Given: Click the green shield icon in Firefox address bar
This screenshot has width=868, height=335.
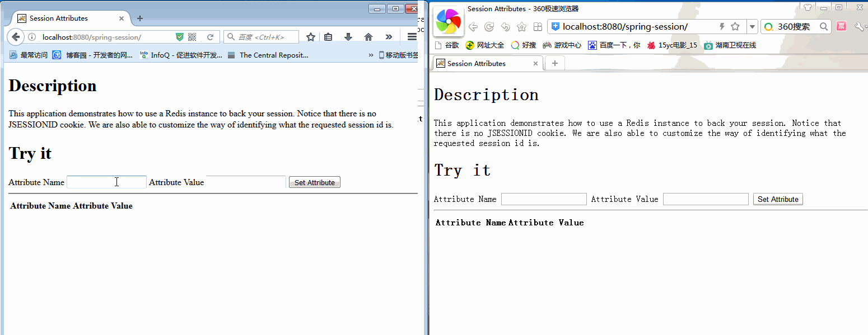Looking at the screenshot, I should tap(180, 37).
